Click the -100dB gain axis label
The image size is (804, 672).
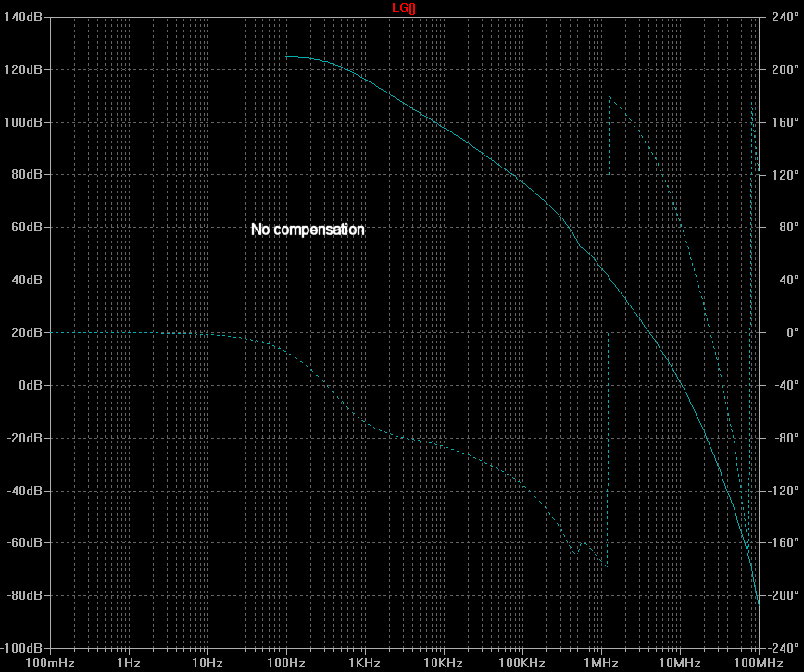tap(21, 649)
